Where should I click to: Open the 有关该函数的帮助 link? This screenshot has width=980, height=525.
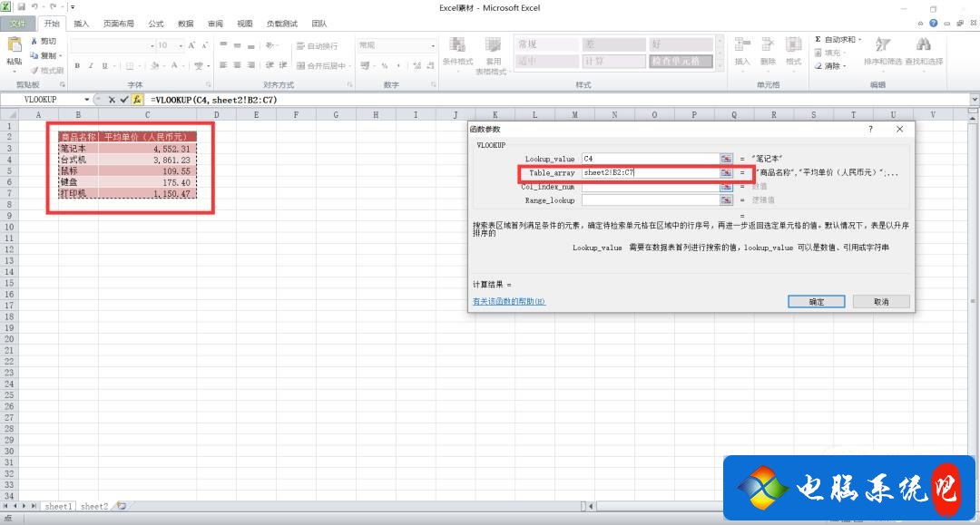(509, 302)
